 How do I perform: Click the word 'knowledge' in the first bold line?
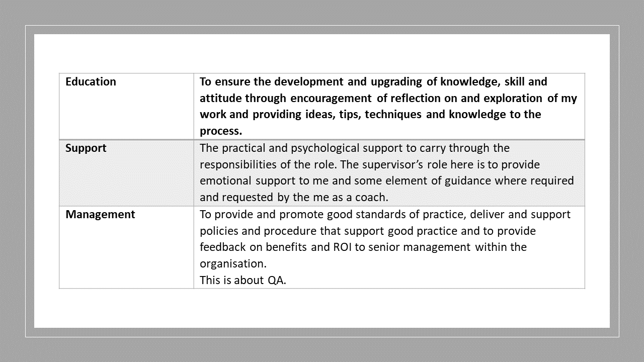[467, 81]
